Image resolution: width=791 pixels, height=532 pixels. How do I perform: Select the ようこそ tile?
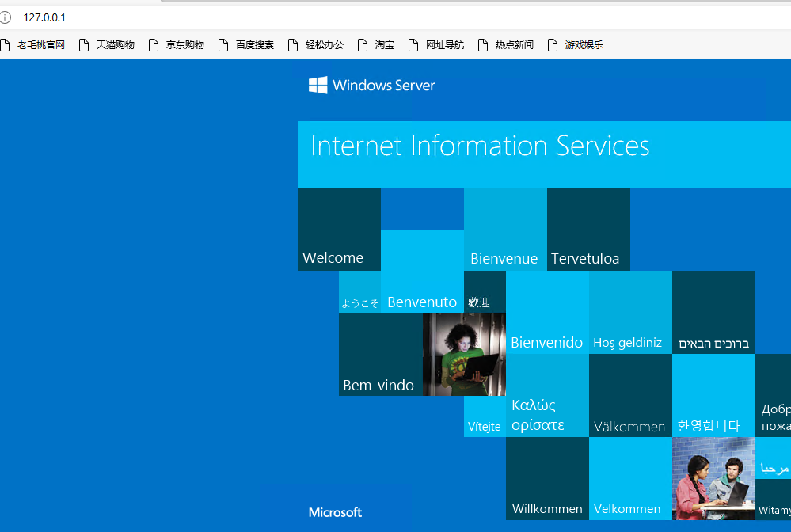pos(359,291)
